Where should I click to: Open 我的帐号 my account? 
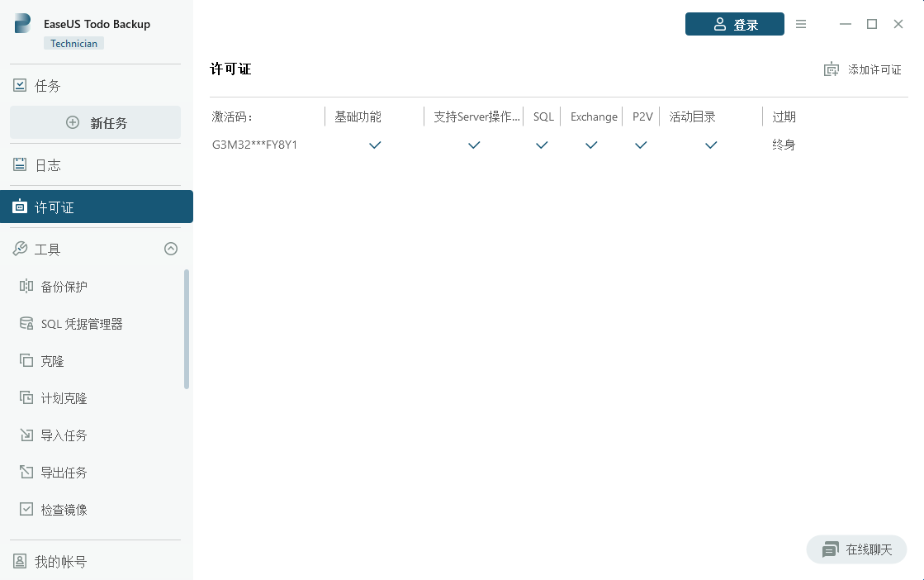[x=59, y=562]
